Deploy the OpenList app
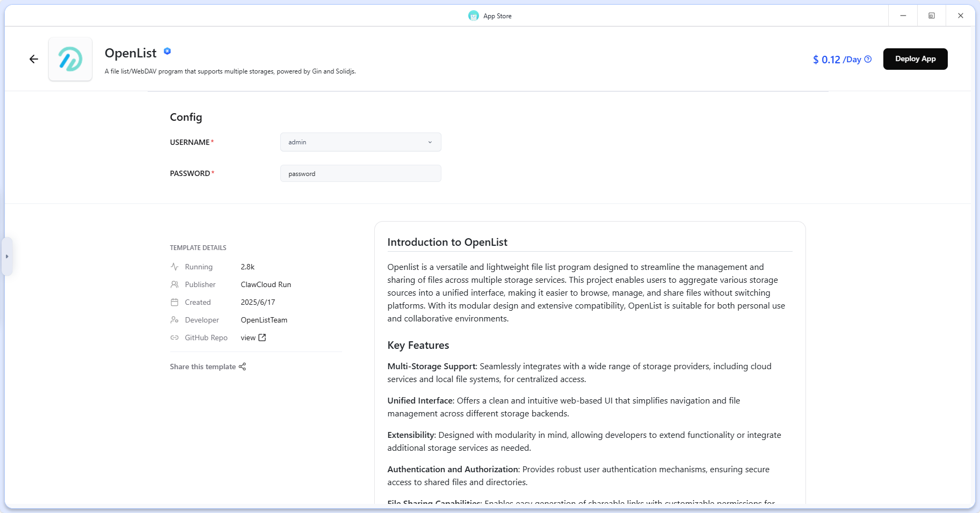Viewport: 980px width, 513px height. point(915,59)
